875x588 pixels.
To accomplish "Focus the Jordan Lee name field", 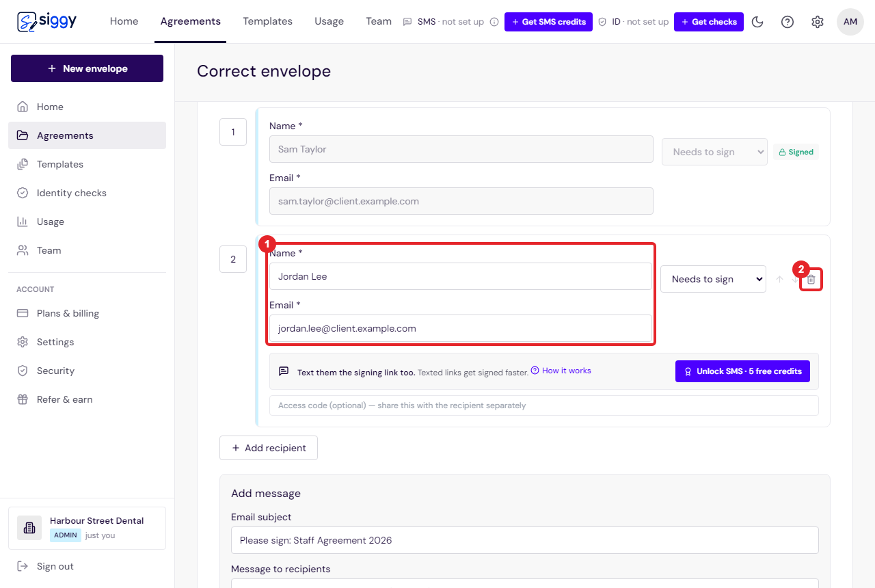I will [x=461, y=276].
